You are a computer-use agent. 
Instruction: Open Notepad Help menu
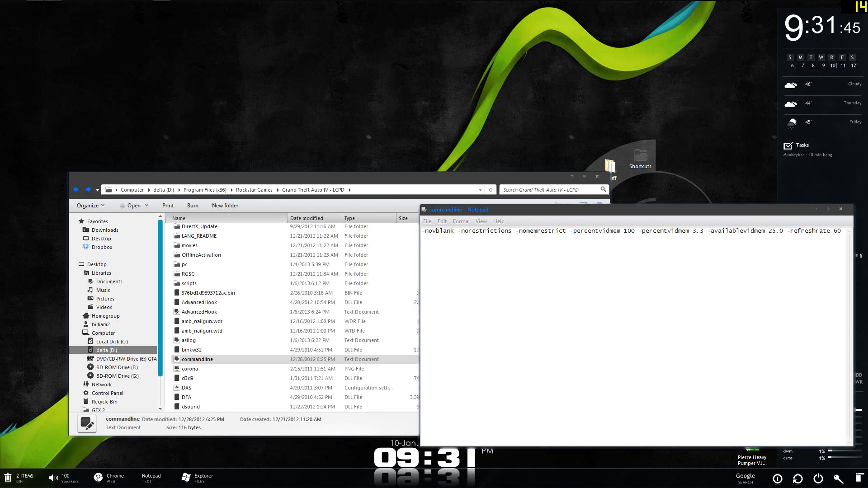click(499, 221)
